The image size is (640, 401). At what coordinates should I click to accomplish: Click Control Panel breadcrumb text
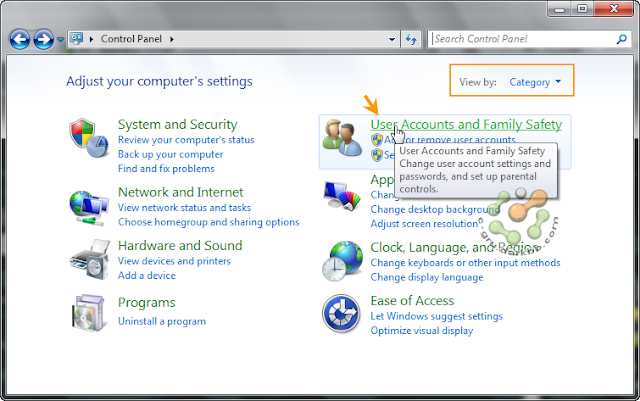point(131,39)
